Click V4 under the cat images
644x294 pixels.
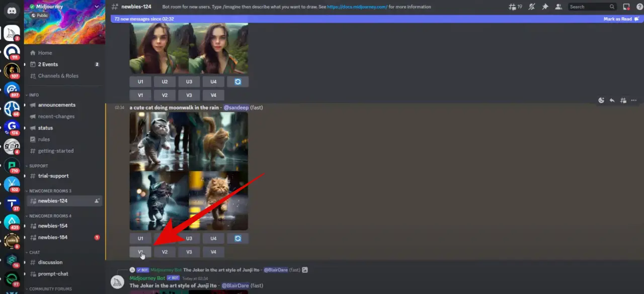213,252
